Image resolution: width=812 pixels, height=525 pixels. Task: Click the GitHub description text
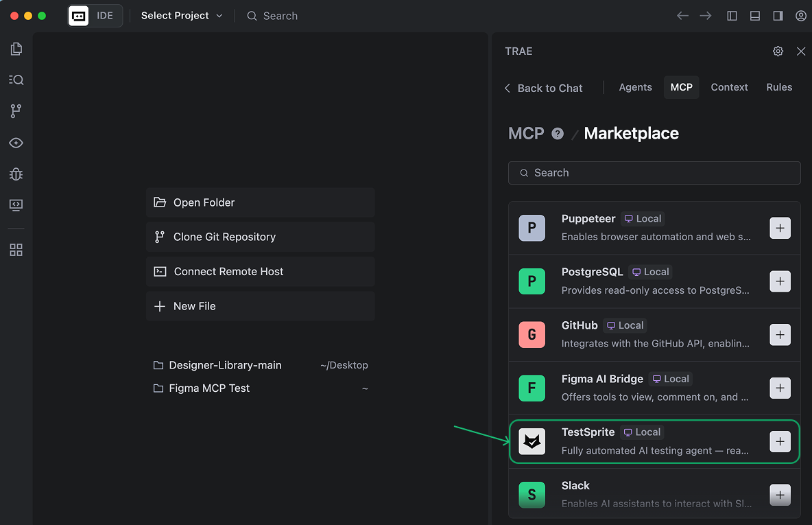click(x=655, y=344)
